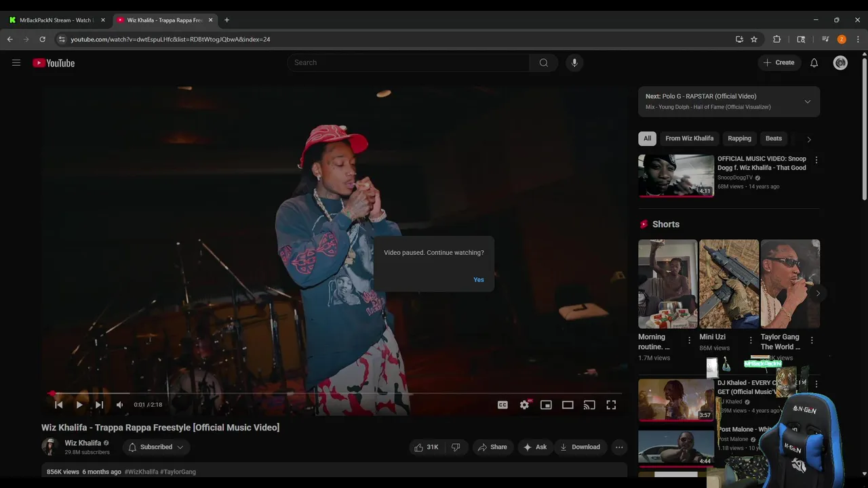Toggle closed captions on the player
This screenshot has height=488, width=868.
502,405
